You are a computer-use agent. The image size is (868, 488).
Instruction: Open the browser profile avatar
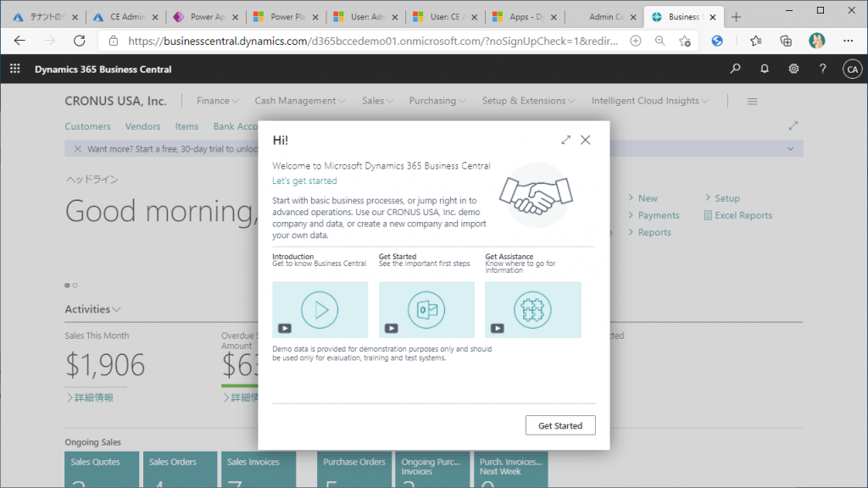tap(816, 41)
